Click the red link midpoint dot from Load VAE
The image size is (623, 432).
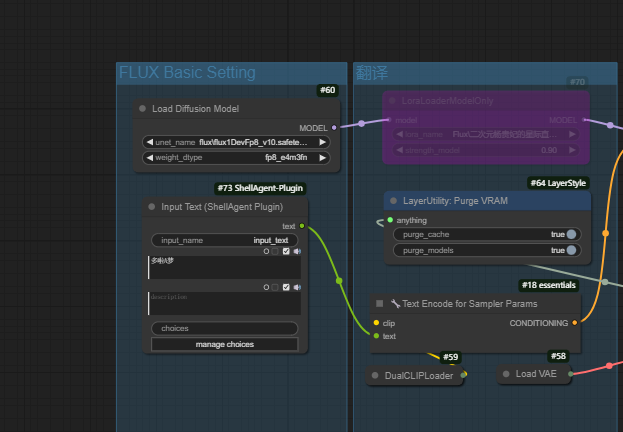(x=609, y=366)
